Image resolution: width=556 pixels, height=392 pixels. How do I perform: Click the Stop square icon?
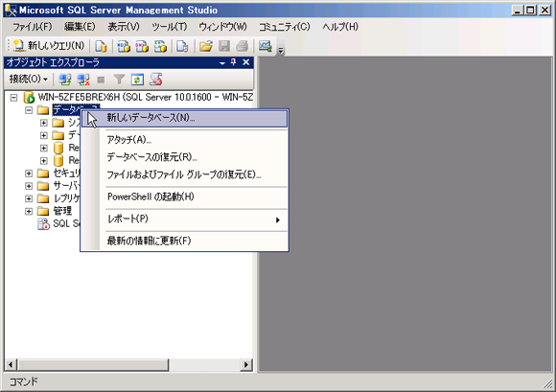pyautogui.click(x=101, y=80)
